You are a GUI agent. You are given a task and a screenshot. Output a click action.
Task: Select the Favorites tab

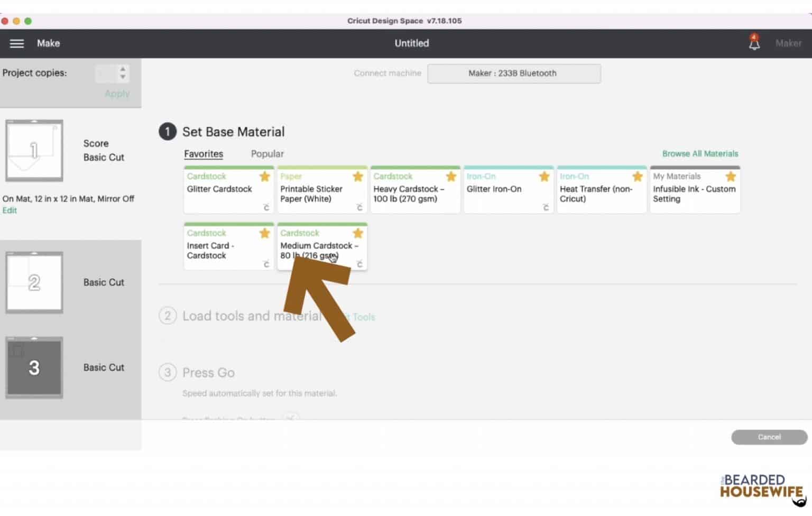[x=204, y=154]
